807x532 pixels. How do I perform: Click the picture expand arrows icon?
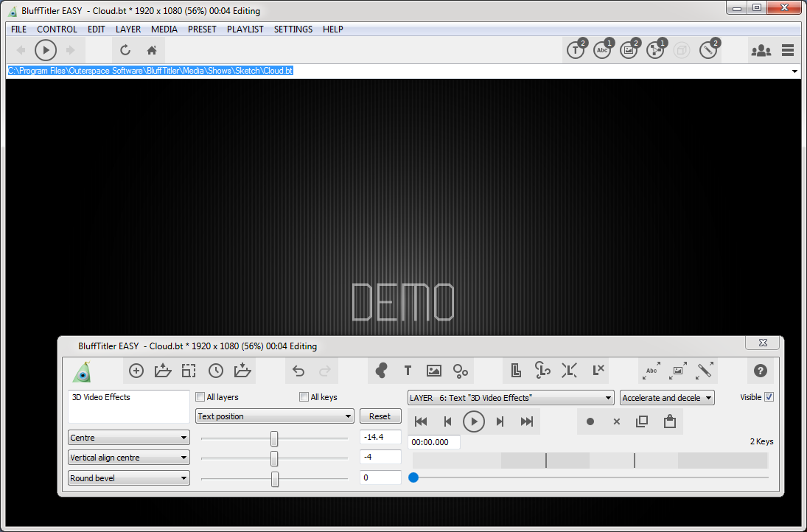pos(678,371)
